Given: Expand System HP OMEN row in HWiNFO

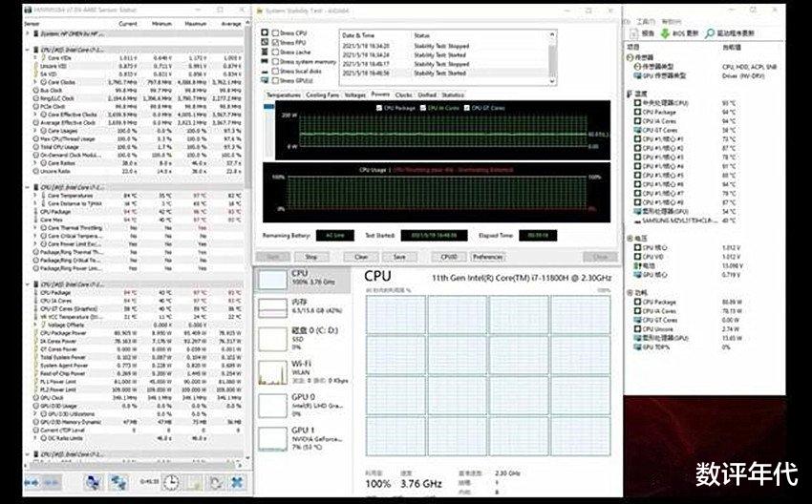Looking at the screenshot, I should pyautogui.click(x=28, y=33).
